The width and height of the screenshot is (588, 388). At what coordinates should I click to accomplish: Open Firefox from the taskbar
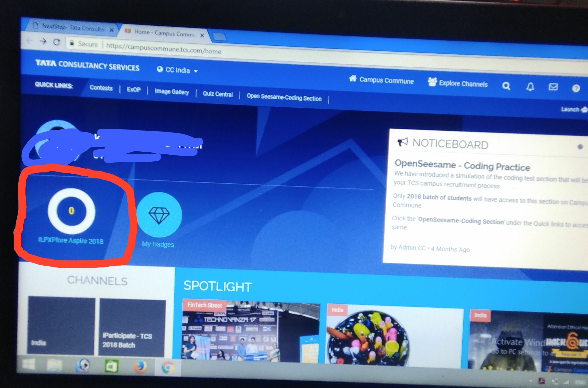(140, 367)
